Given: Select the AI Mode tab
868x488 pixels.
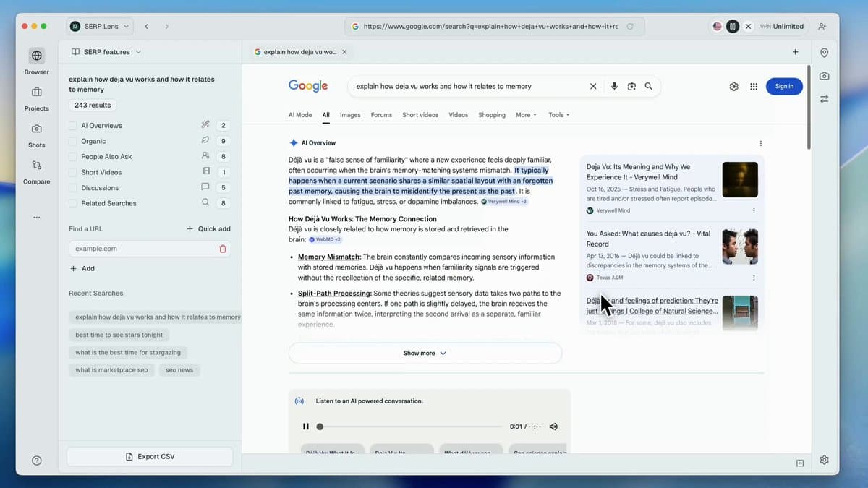Looking at the screenshot, I should (x=299, y=114).
